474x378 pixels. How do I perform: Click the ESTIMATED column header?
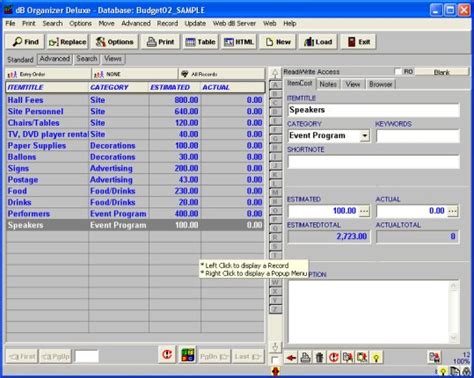(174, 87)
